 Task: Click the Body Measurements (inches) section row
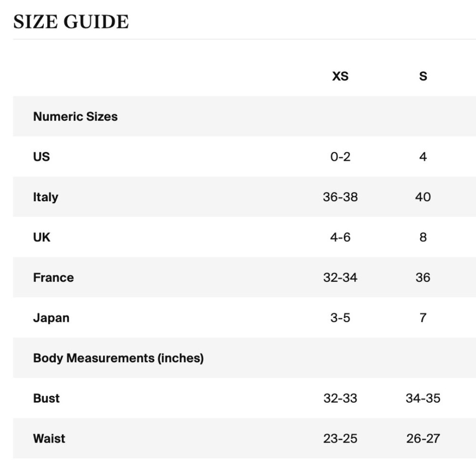[244, 358]
